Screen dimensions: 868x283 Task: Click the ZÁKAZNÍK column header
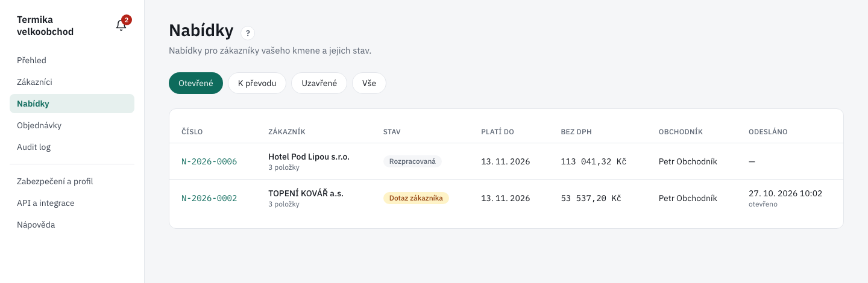pyautogui.click(x=287, y=132)
